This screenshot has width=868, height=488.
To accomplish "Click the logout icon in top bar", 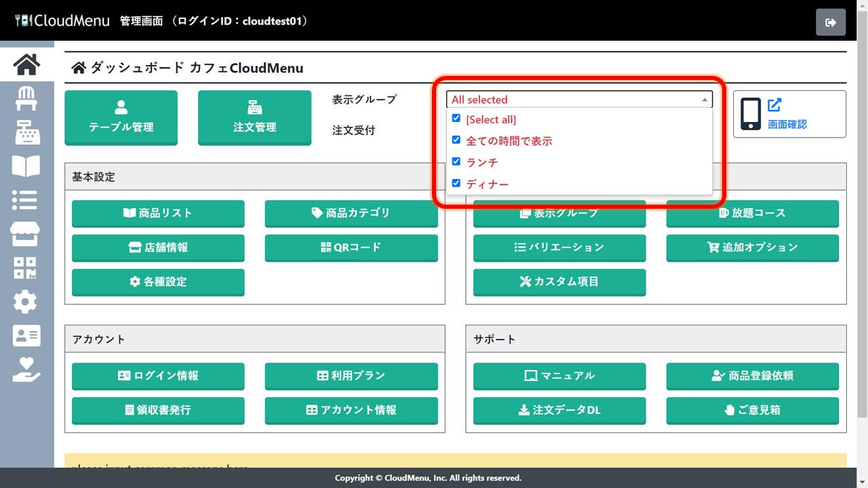I will click(x=831, y=22).
